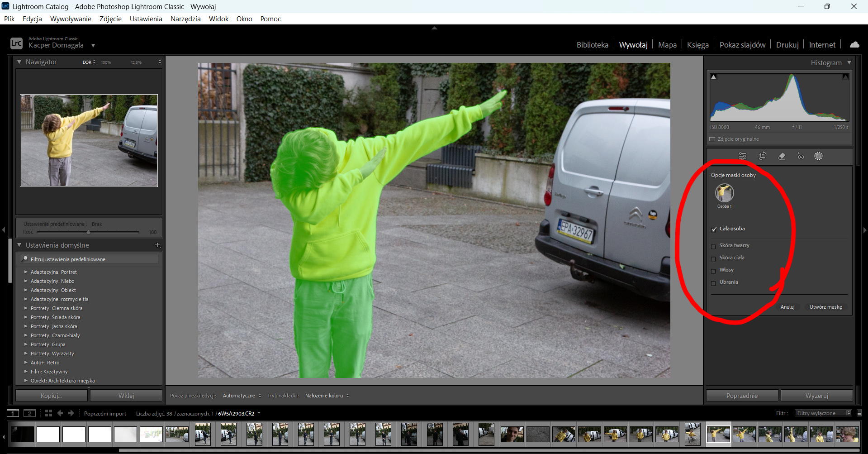Adjust the preset Ilość slider
Image resolution: width=868 pixels, height=454 pixels.
click(x=88, y=232)
